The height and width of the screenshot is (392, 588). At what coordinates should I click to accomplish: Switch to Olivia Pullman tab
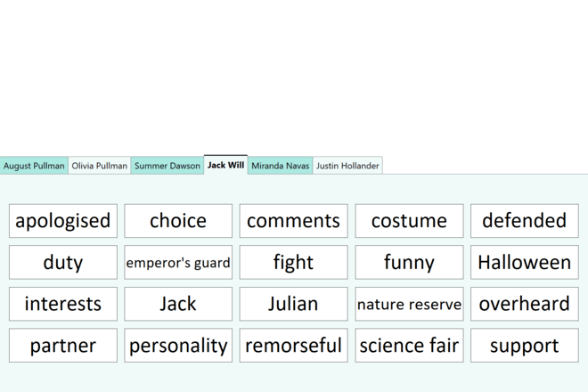pos(99,166)
